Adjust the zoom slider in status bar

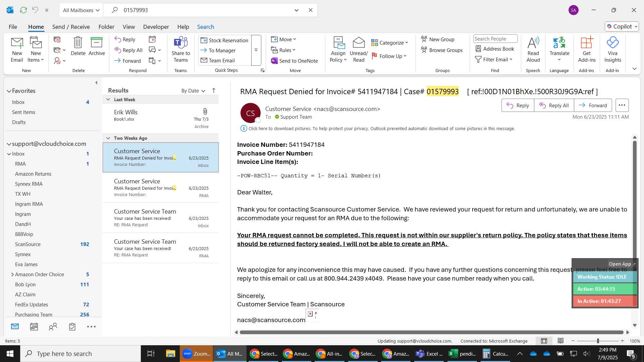click(x=598, y=341)
